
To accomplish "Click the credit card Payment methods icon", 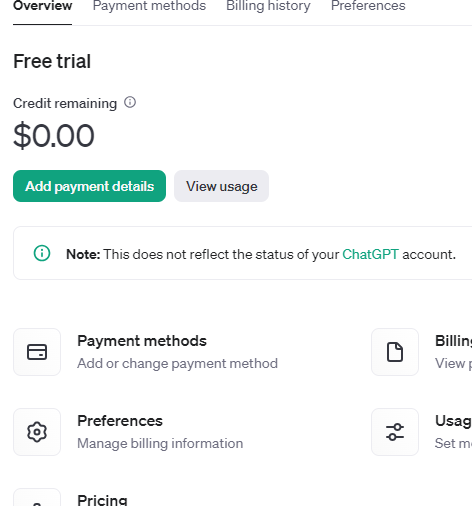I will click(37, 352).
